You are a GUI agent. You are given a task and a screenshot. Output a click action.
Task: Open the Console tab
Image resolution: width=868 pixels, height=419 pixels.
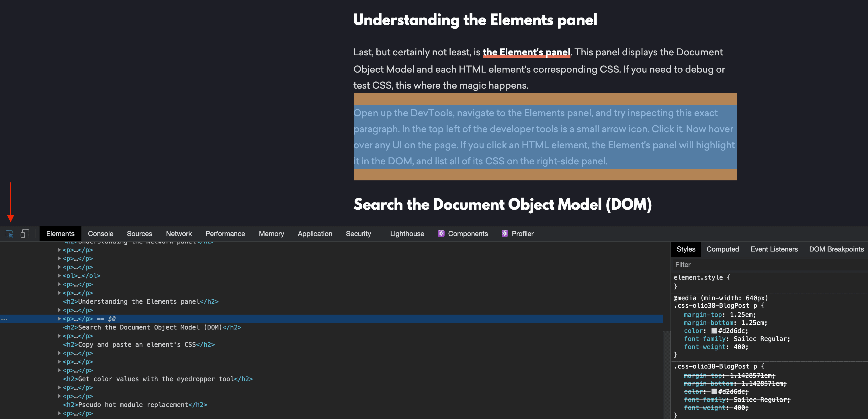pos(100,234)
